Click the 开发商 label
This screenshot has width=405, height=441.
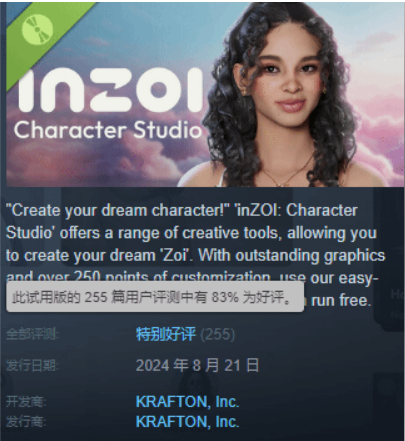pos(26,402)
